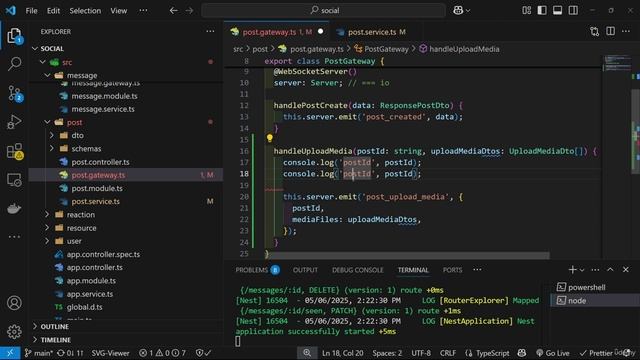Click the zoom magnifier in status bar
Viewport: 640px width, 360px height.
click(x=307, y=353)
